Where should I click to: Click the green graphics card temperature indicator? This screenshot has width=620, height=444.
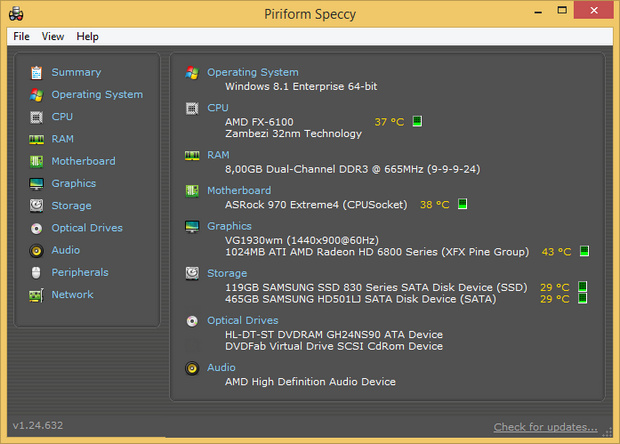point(584,251)
